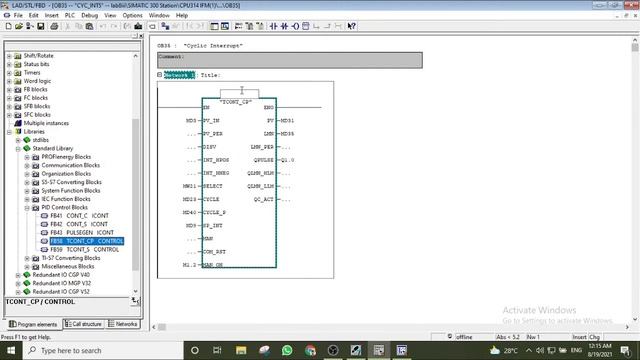Collapse the PID Control Blocks node
The width and height of the screenshot is (640, 360).
(27, 208)
